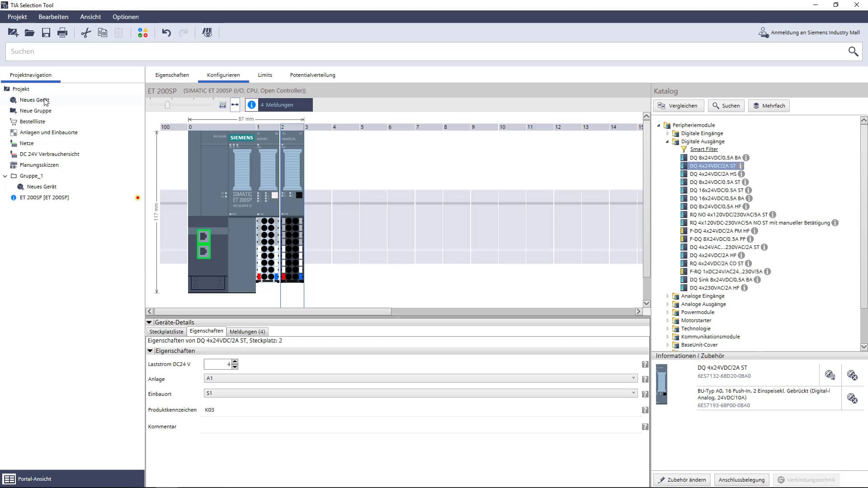Save the project with diskette icon
Viewport: 868px width, 488px height.
click(46, 33)
